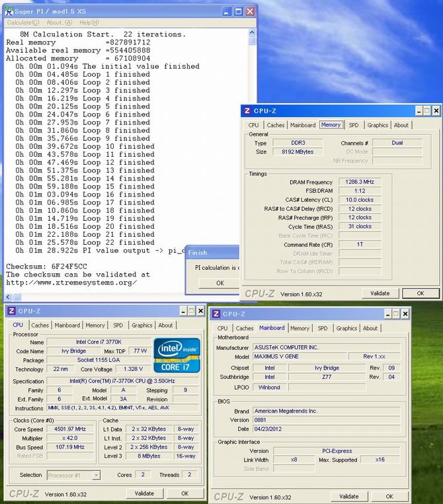Image resolution: width=443 pixels, height=504 pixels.
Task: Switch to Graphics tab in Memory window
Action: pyautogui.click(x=378, y=125)
